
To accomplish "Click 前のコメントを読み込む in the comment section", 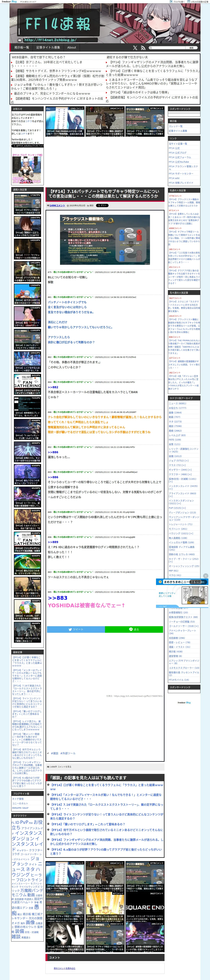I will click(64, 968).
